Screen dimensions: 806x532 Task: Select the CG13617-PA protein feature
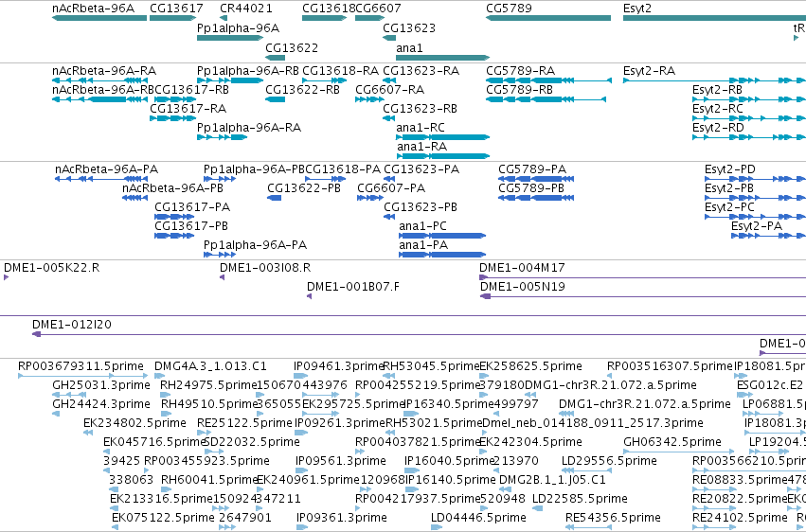(174, 217)
